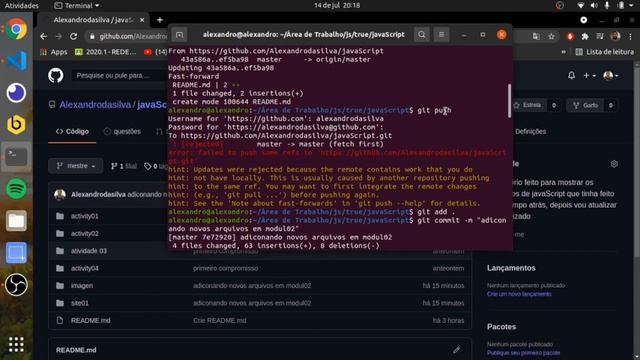Click the clock in top bar
This screenshot has width=640, height=360.
pyautogui.click(x=337, y=6)
